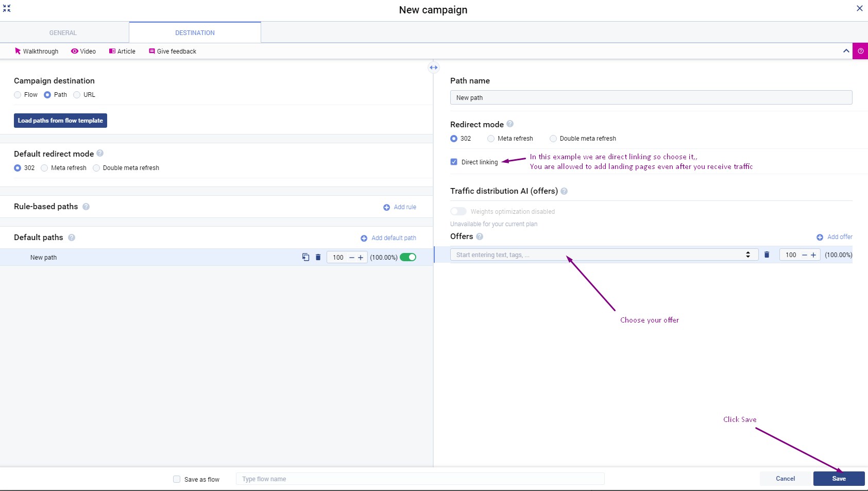Viewport: 868px width, 491px height.
Task: Close the New campaign dialog
Action: (x=859, y=8)
